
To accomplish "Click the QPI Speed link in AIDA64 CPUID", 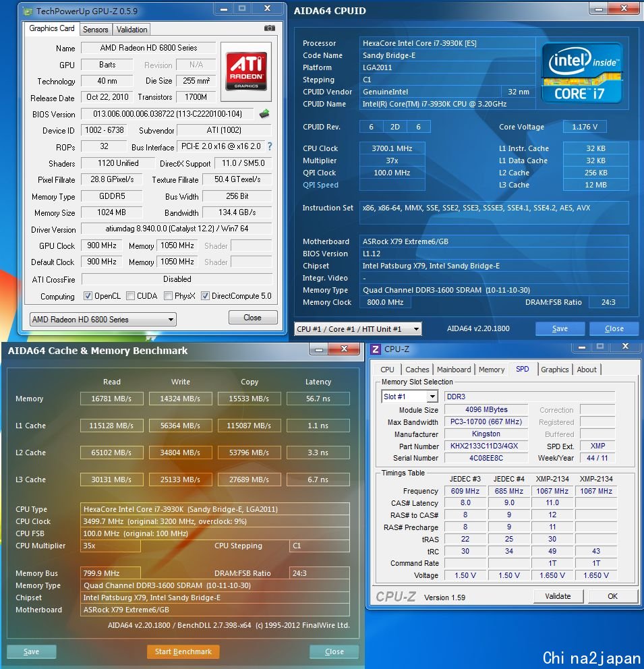I will pos(320,185).
